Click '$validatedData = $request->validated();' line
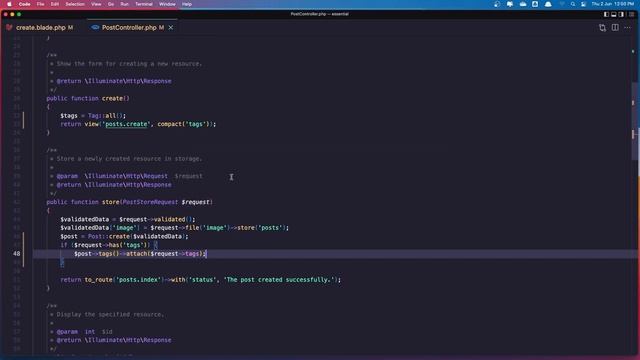 128,219
